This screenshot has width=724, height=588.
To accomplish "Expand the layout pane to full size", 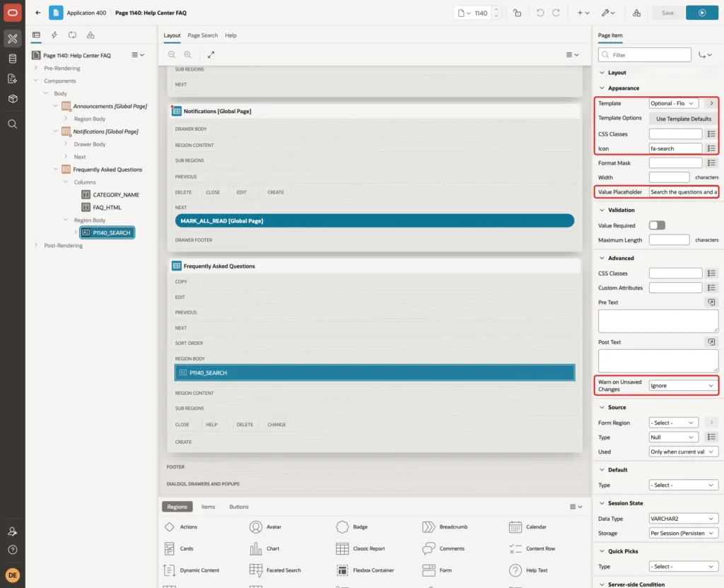I will coord(211,54).
